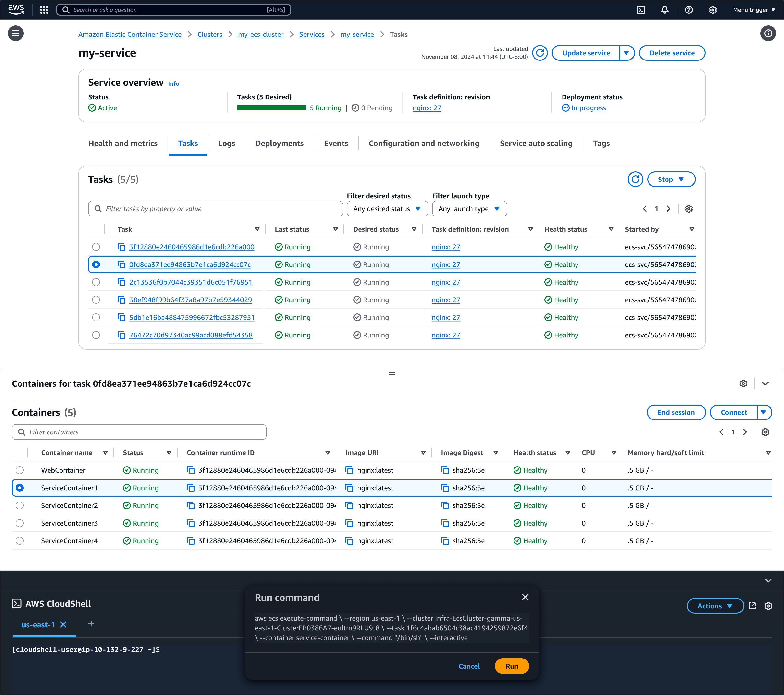Select task 2c13536f0b7044c39351d6c051f76951 radio button
784x695 pixels.
coord(96,282)
